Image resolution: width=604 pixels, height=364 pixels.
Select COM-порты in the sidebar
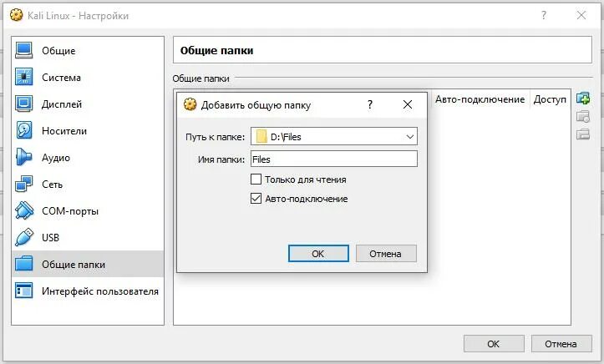(x=88, y=211)
